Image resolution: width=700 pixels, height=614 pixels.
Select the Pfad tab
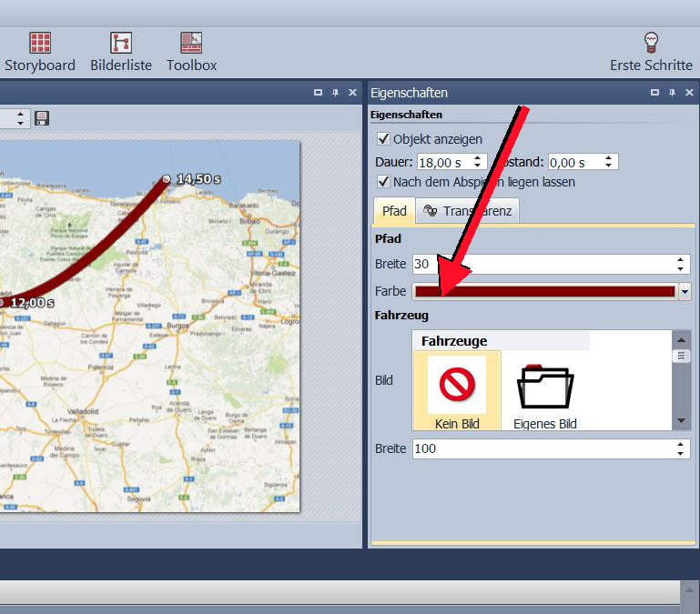pos(394,211)
